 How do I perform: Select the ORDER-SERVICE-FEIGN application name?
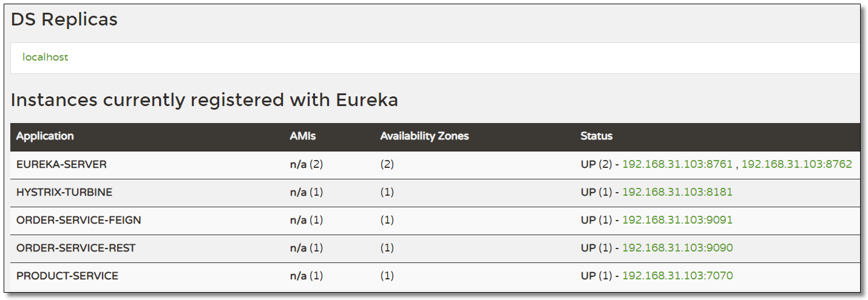(x=78, y=220)
